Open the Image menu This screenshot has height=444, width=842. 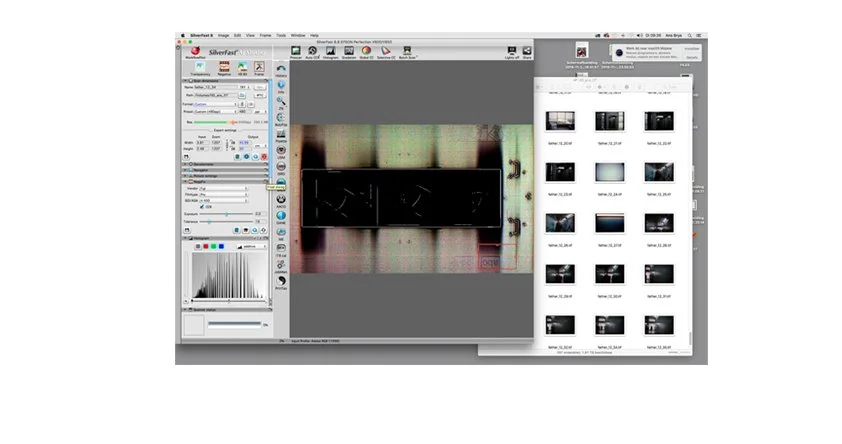(x=223, y=35)
